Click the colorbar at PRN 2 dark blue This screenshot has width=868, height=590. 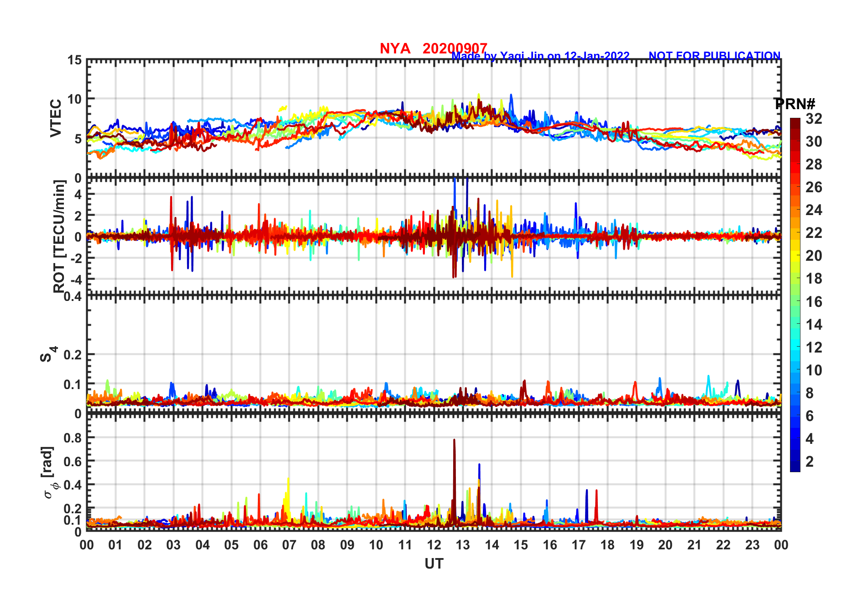point(795,462)
